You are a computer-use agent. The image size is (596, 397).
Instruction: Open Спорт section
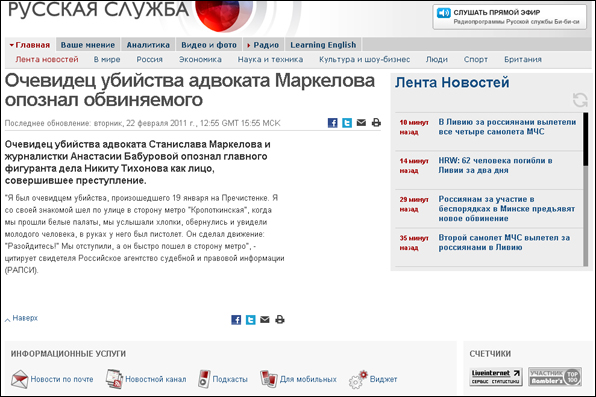[x=476, y=59]
